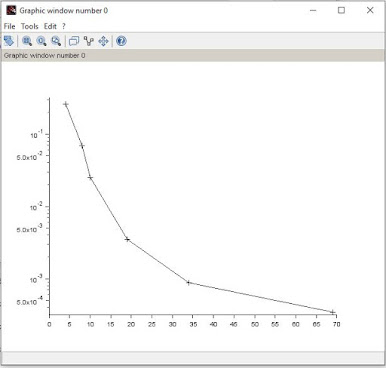The height and width of the screenshot is (368, 386).
Task: Open the Tools menu
Action: coord(30,26)
